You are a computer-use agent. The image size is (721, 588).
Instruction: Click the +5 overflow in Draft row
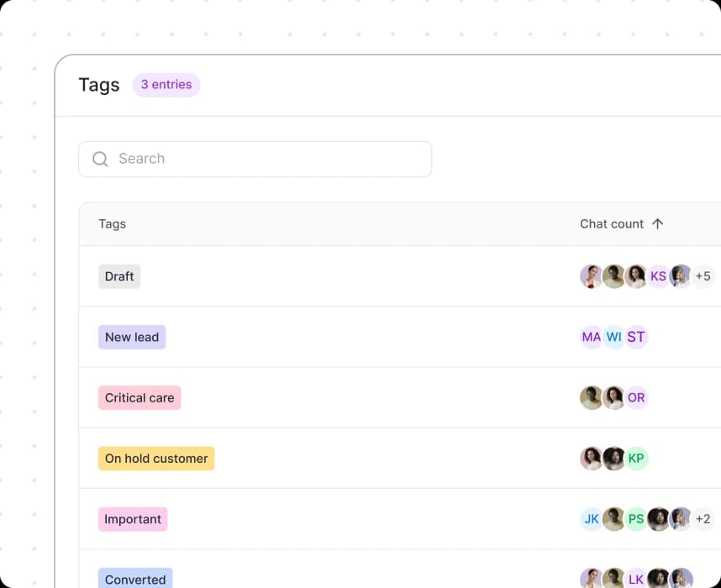point(703,276)
